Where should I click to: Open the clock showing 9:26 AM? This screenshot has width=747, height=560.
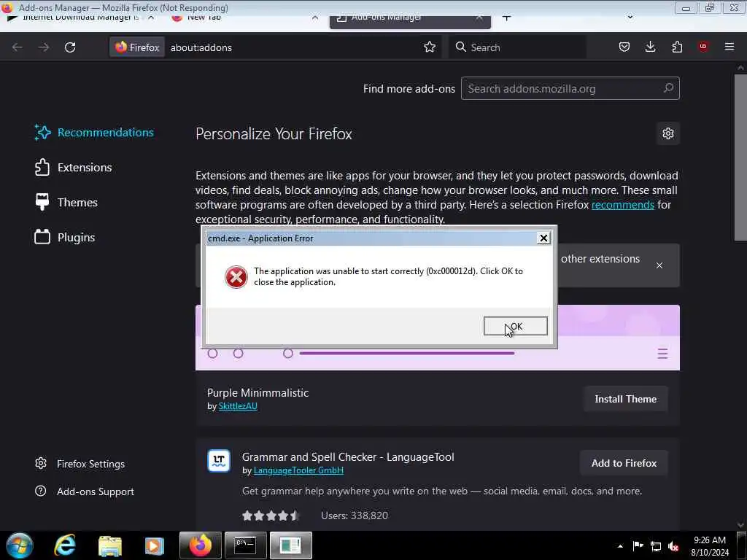710,545
